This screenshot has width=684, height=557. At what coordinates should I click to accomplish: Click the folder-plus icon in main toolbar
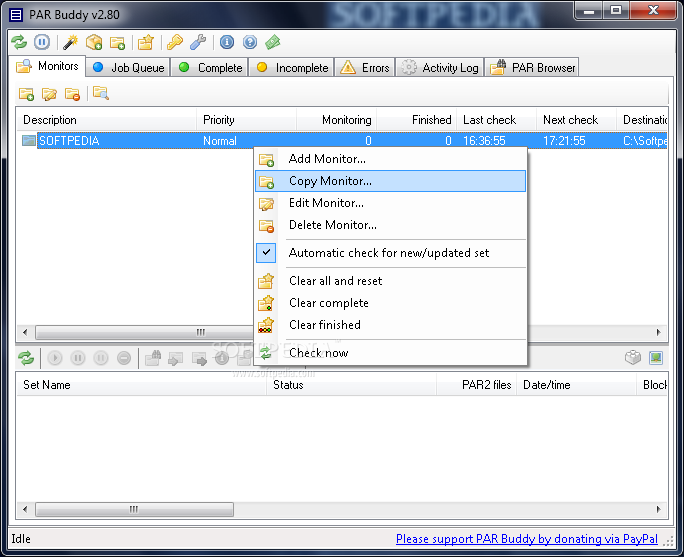click(117, 43)
